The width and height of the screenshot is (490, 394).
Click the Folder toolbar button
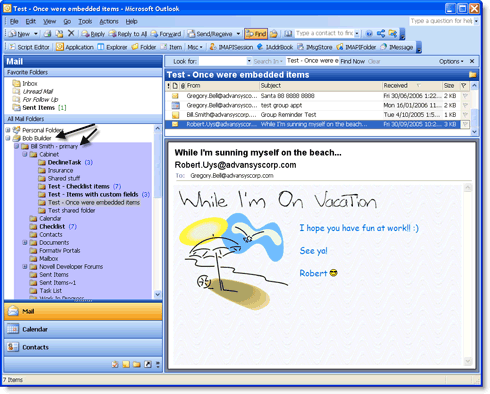(x=144, y=47)
